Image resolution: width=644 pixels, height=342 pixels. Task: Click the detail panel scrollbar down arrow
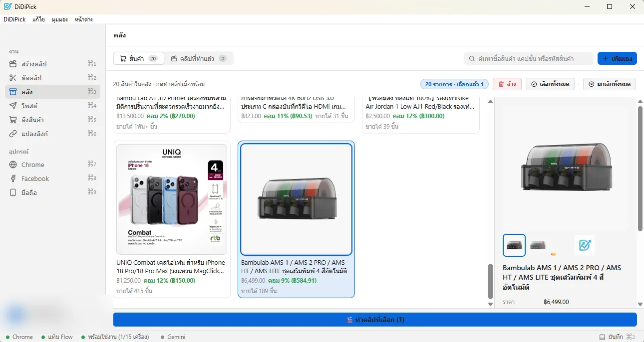point(641,304)
